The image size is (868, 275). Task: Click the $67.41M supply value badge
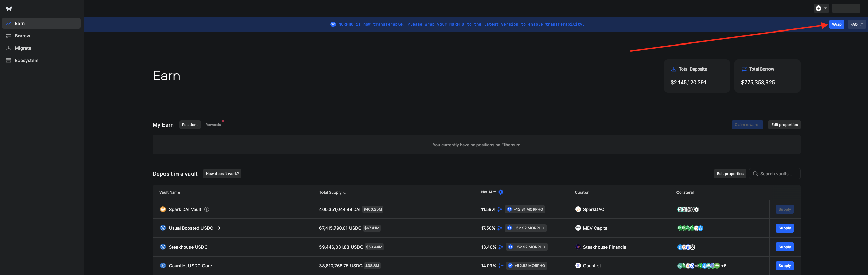pos(372,228)
